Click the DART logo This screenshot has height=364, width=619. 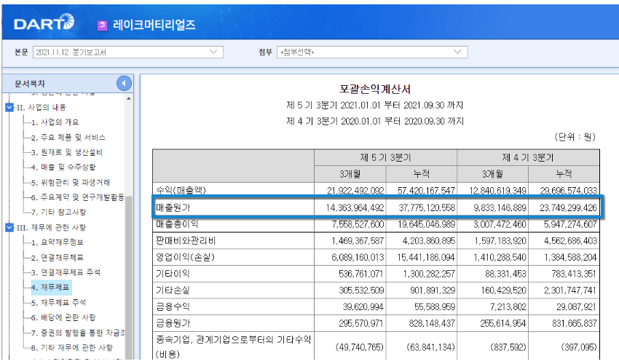click(44, 22)
